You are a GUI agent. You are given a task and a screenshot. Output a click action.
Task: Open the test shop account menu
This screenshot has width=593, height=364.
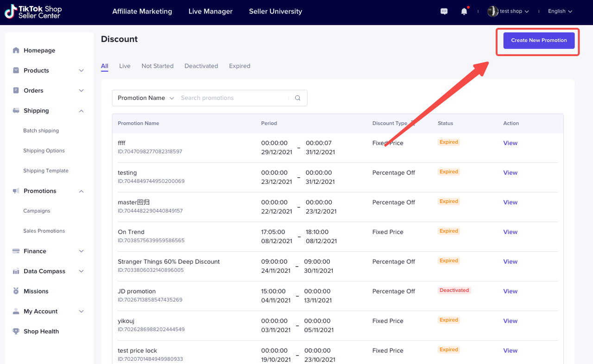pos(509,12)
